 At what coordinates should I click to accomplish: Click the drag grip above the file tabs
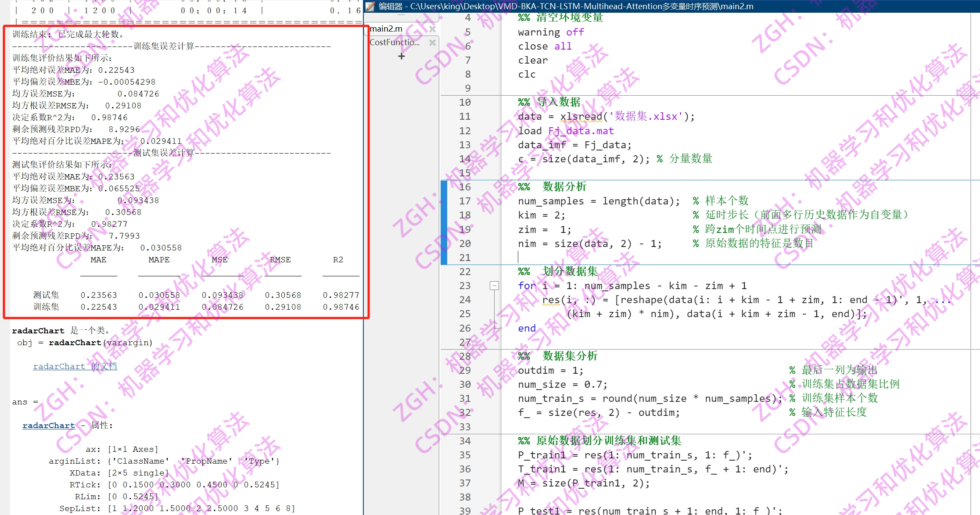click(401, 15)
